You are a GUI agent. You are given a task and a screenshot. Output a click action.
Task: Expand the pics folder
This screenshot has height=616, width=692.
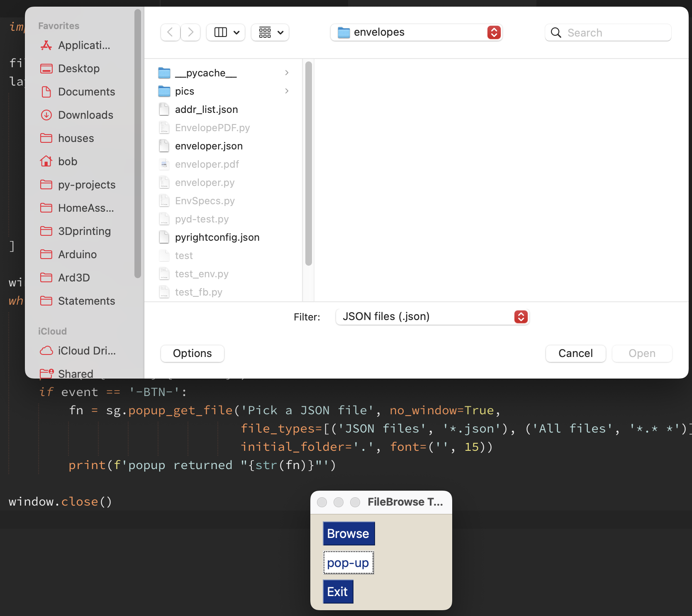pyautogui.click(x=286, y=91)
